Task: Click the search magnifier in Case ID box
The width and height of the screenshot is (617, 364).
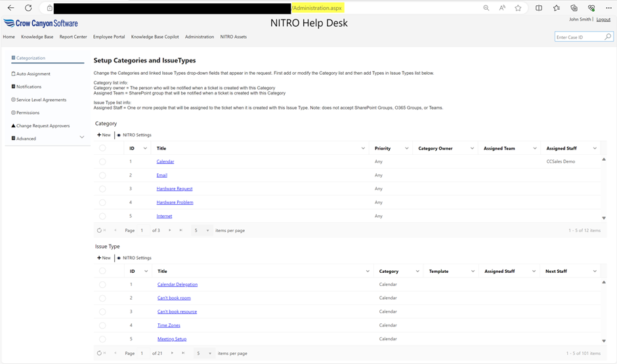Action: pos(608,37)
